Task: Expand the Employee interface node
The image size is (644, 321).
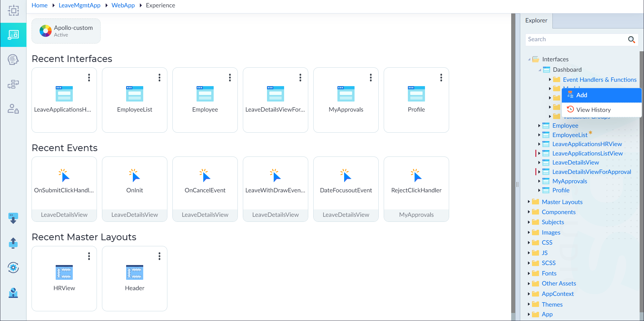Action: 539,126
